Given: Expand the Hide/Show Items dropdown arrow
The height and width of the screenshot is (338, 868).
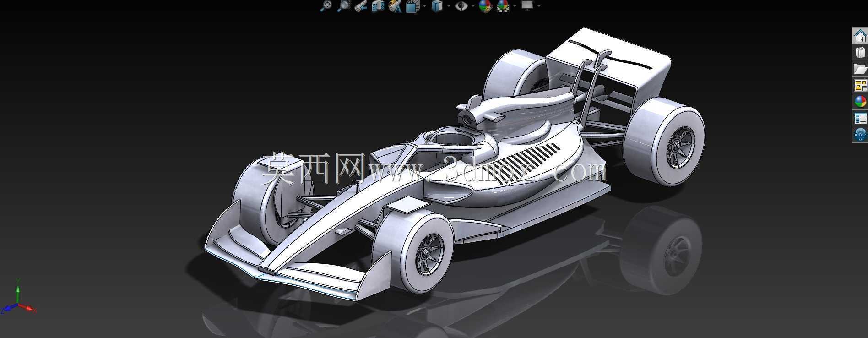Looking at the screenshot, I should (473, 6).
